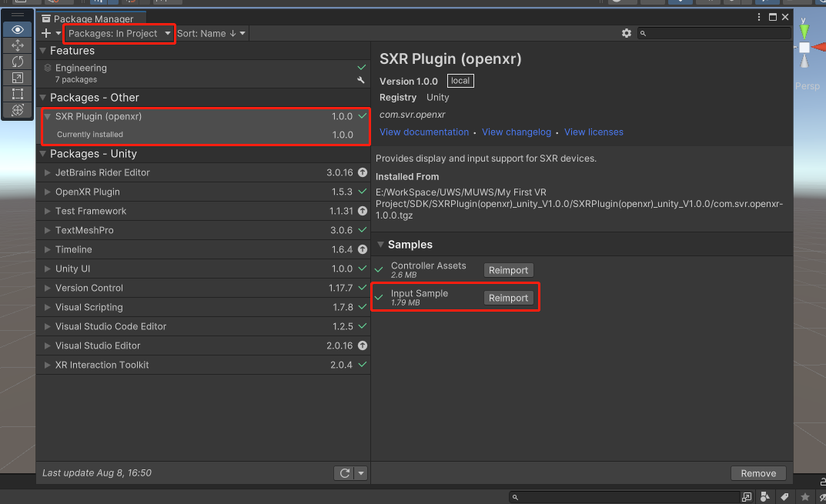Screen dimensions: 826x504
Task: Click the red X axis on the gizmo
Action: [x=819, y=48]
